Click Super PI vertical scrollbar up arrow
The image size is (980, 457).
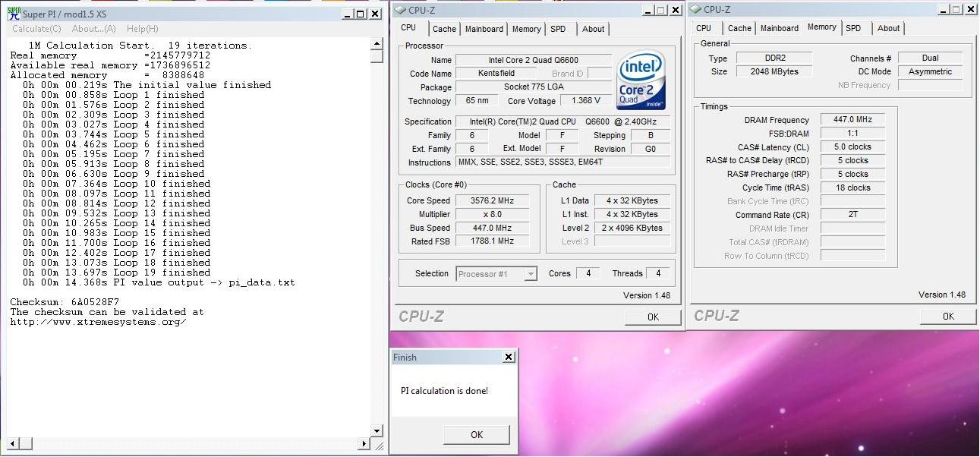pyautogui.click(x=377, y=44)
